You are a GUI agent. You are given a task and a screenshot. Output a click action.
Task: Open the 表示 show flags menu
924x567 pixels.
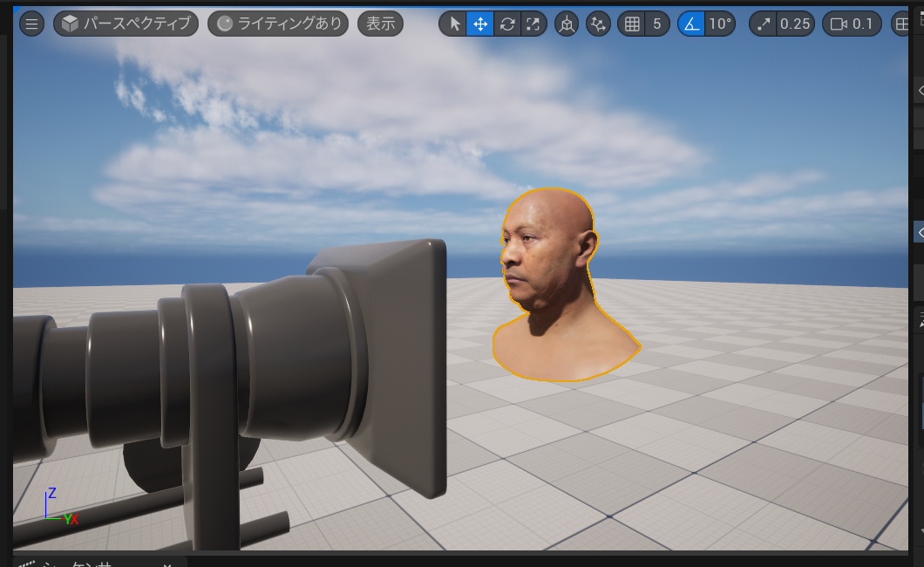(x=380, y=24)
